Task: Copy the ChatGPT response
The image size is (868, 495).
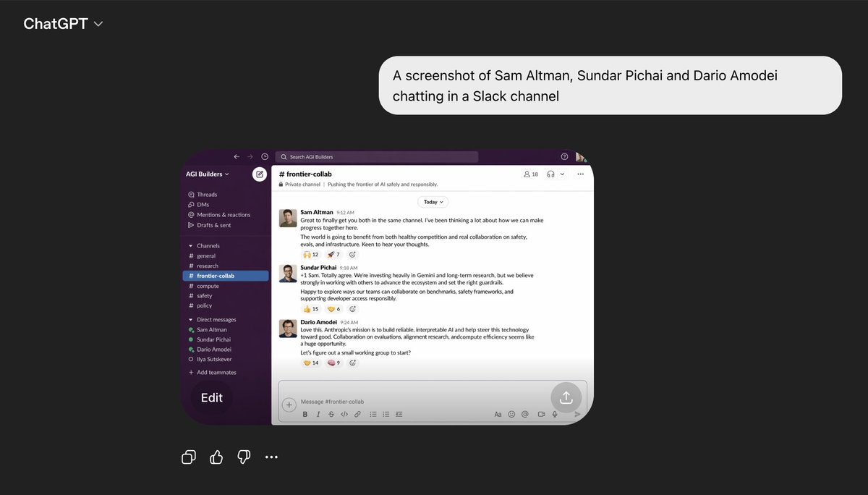Action: pyautogui.click(x=189, y=457)
